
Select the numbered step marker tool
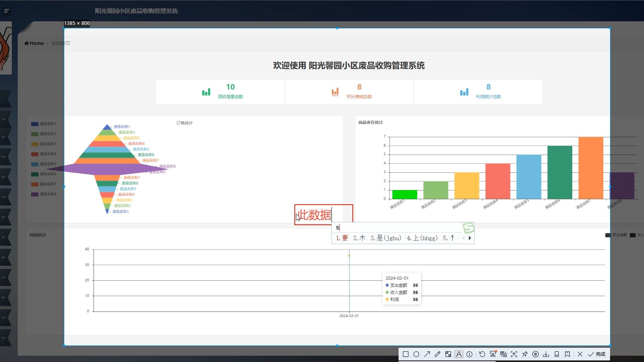pos(470,354)
